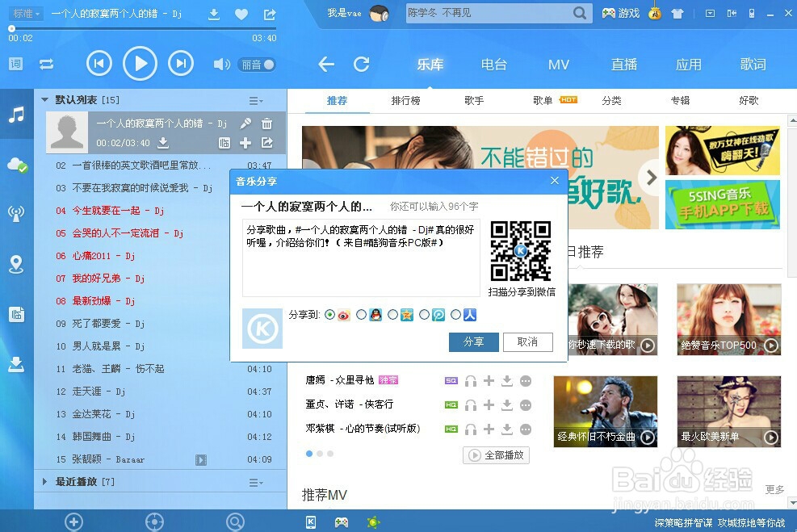The width and height of the screenshot is (797, 532).
Task: Open the 默认列表 list menu dropdown
Action: click(x=256, y=101)
